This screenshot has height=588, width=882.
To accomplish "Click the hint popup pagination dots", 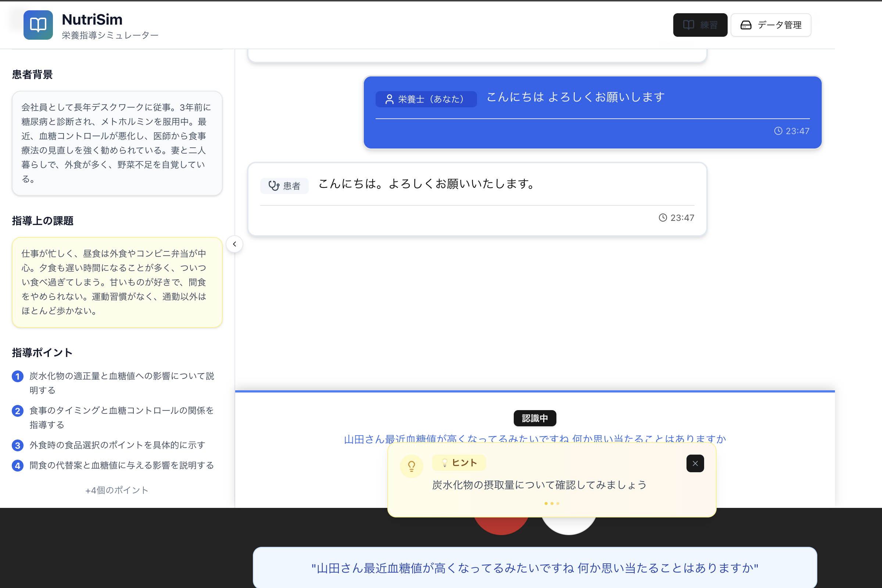I will 552,503.
